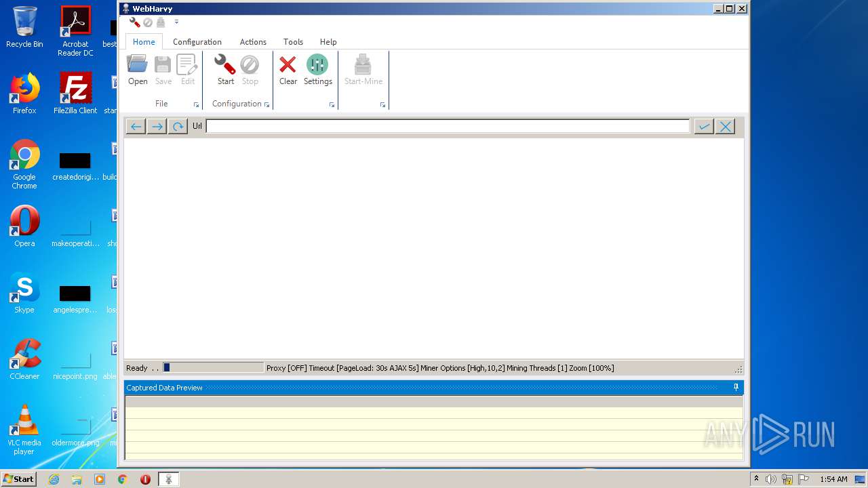
Task: Click the Save icon in File group
Action: coord(163,70)
